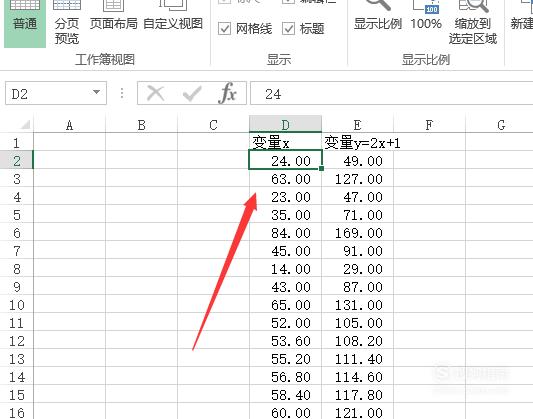
Task: Select row 2 header
Action: coord(17,160)
